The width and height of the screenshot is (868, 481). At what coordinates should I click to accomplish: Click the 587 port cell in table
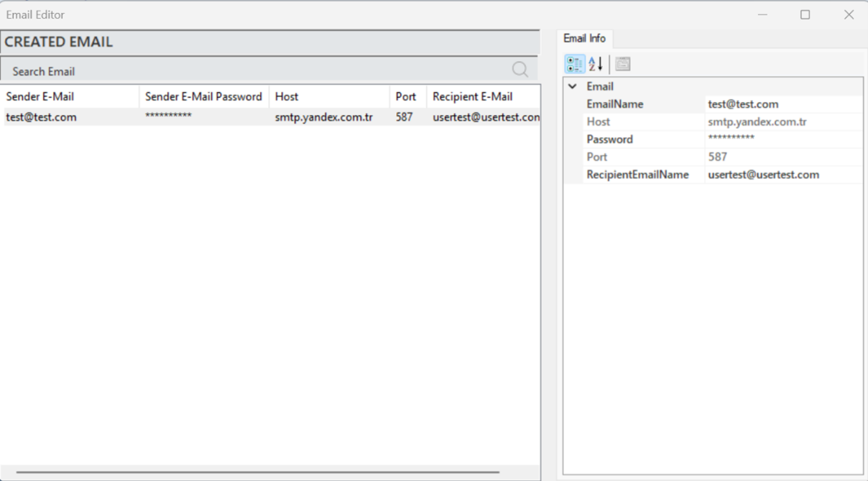(x=405, y=117)
